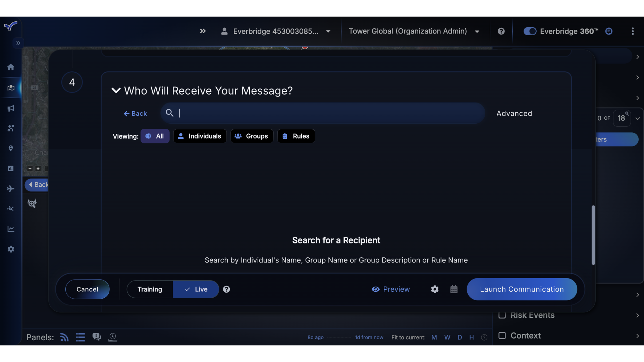Open the Communications megaphone icon
644x362 pixels.
pyautogui.click(x=11, y=108)
